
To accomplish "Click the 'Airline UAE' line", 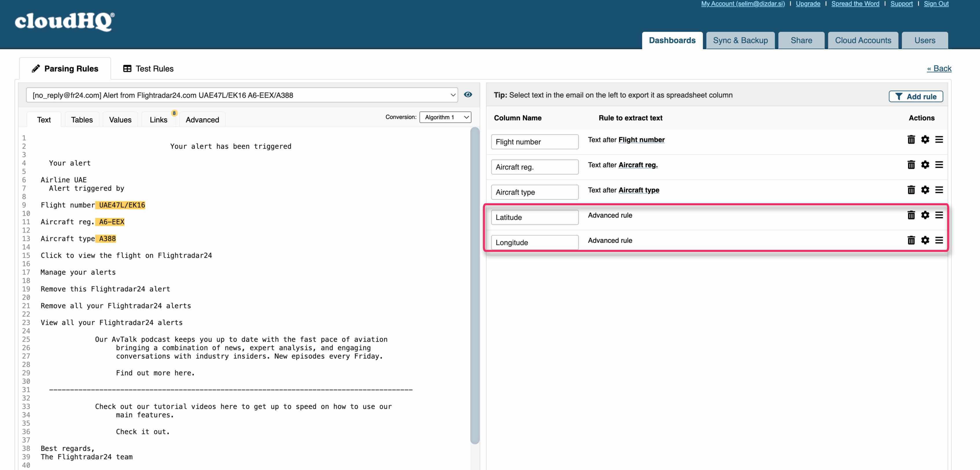I will pos(64,180).
